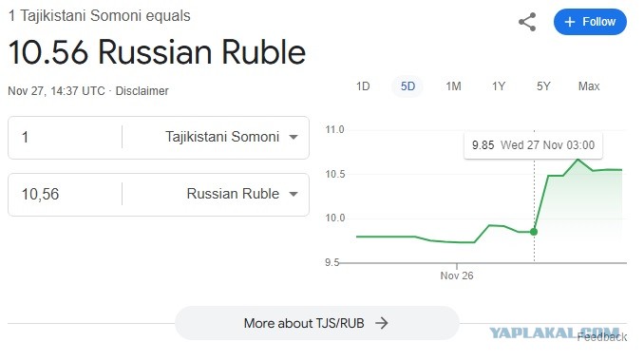The image size is (644, 361).
Task: Open the Russian Ruble currency dropdown arrow
Action: [294, 194]
